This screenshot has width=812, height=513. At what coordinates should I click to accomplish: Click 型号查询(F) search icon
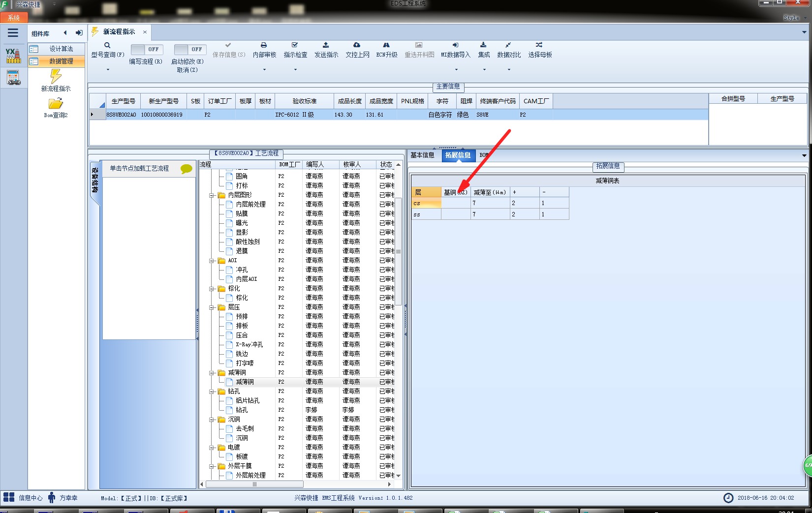pyautogui.click(x=107, y=45)
